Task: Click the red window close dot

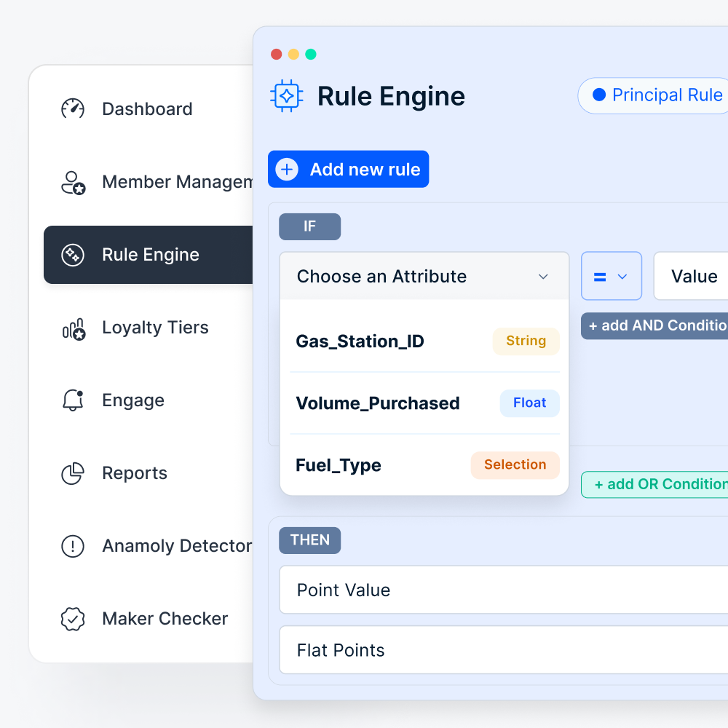Action: pyautogui.click(x=276, y=55)
